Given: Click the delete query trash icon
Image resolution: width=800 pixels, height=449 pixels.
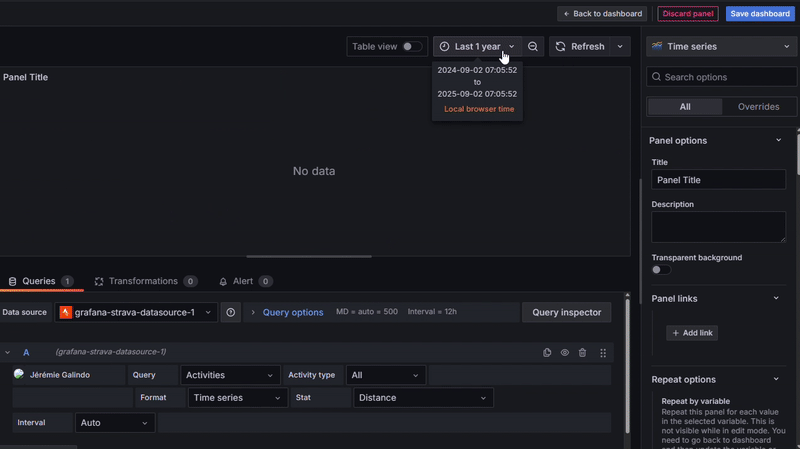Looking at the screenshot, I should pos(582,353).
